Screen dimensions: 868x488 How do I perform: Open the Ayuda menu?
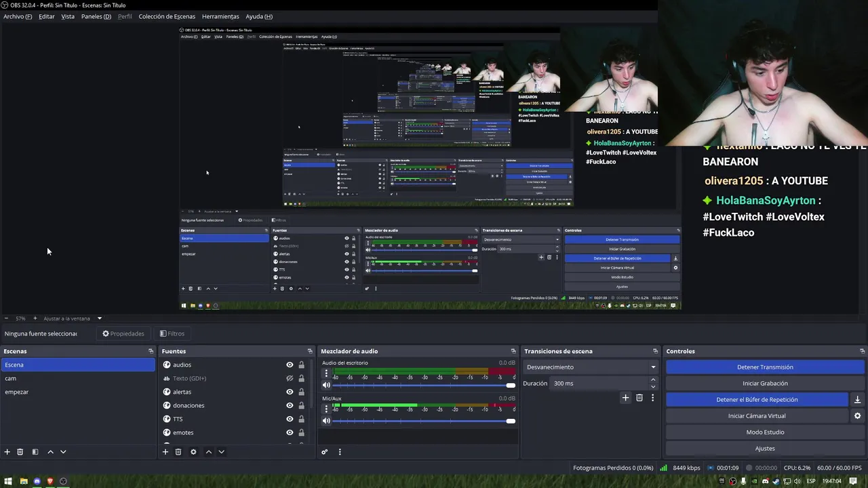(259, 16)
